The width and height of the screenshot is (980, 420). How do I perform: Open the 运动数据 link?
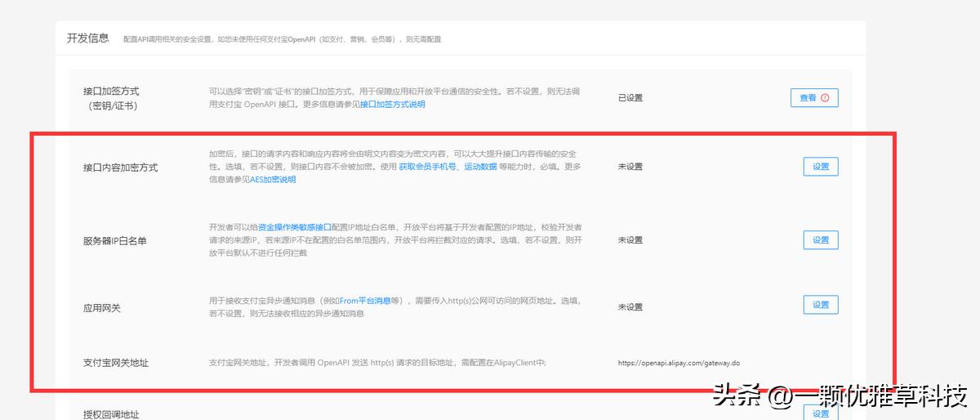(x=480, y=167)
